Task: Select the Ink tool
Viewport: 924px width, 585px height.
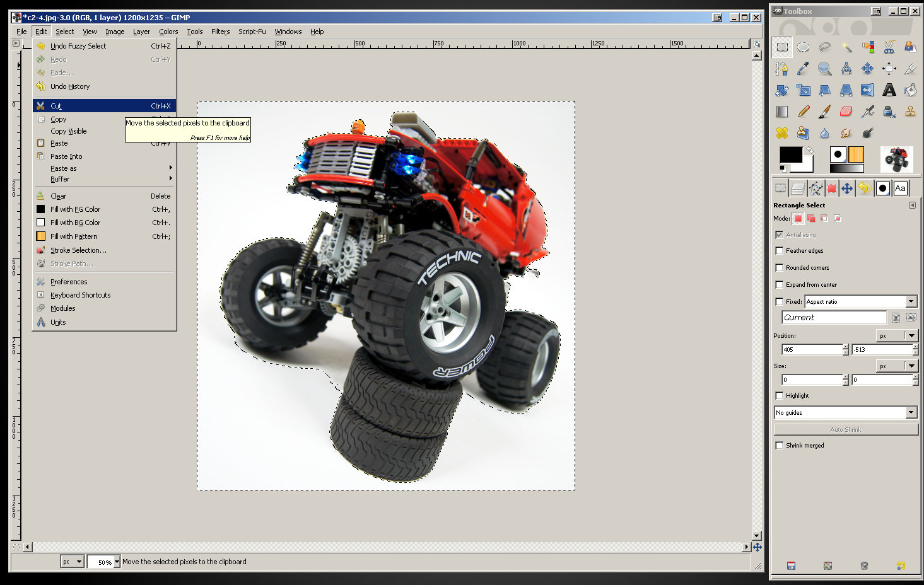Action: pyautogui.click(x=889, y=112)
